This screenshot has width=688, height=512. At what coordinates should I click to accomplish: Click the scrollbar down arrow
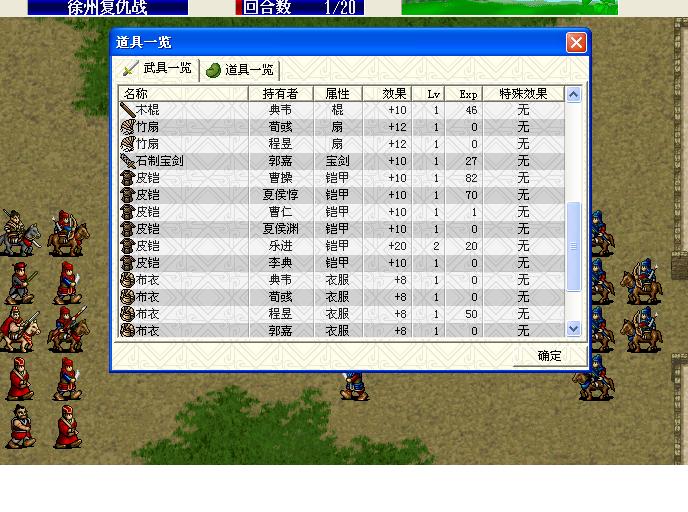click(x=573, y=328)
